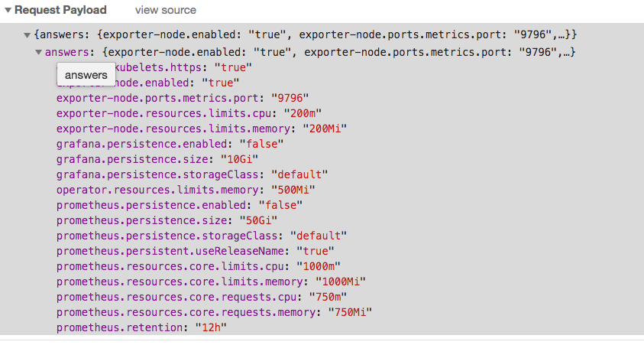644x345 pixels.
Task: Collapse the Request Payload section
Action: (8, 10)
